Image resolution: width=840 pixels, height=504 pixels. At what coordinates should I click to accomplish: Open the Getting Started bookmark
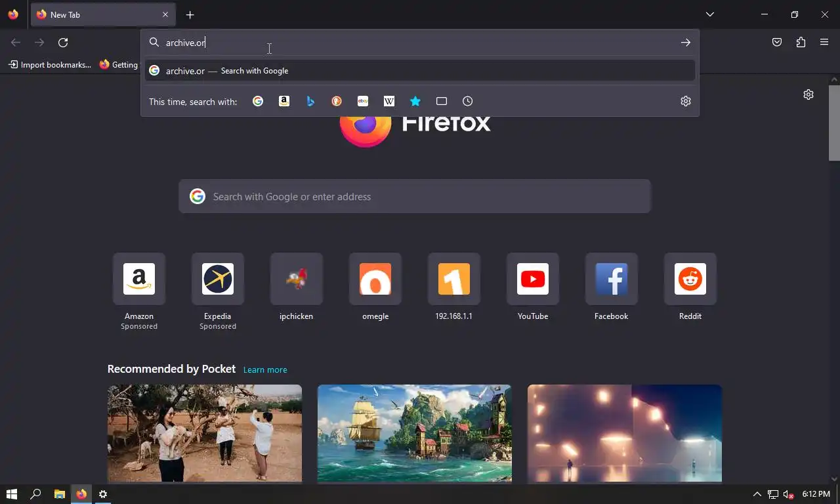pyautogui.click(x=119, y=65)
